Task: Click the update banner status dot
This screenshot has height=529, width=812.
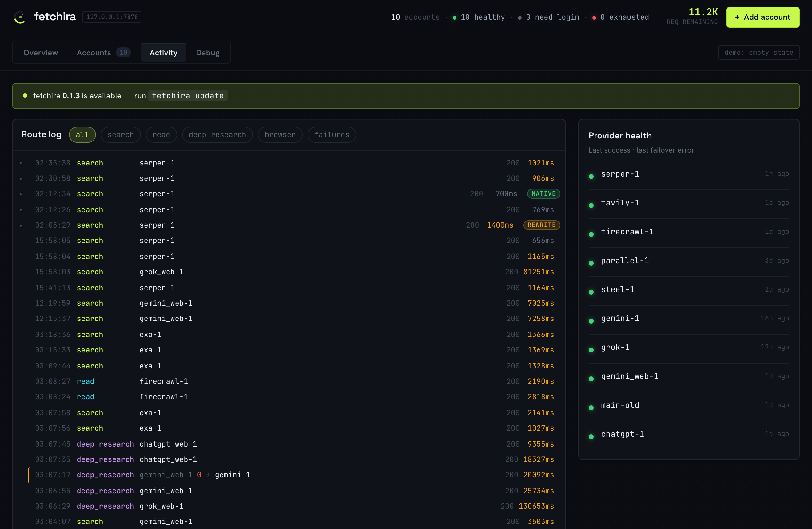Action: point(25,96)
